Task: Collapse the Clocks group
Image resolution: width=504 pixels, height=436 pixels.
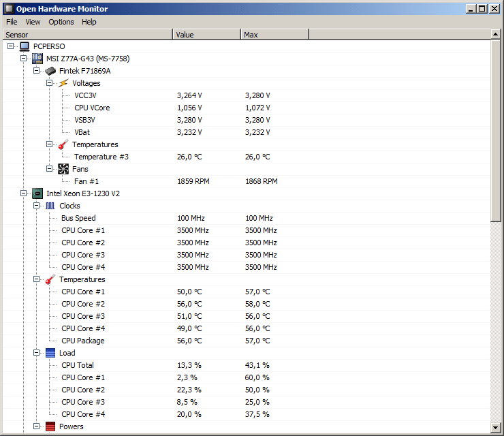Action: coord(36,206)
